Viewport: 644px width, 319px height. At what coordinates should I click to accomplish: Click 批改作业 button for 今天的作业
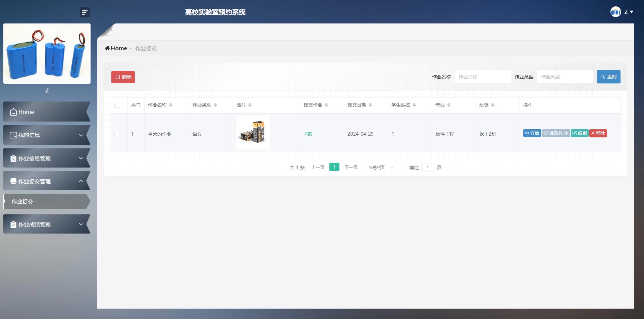click(556, 133)
